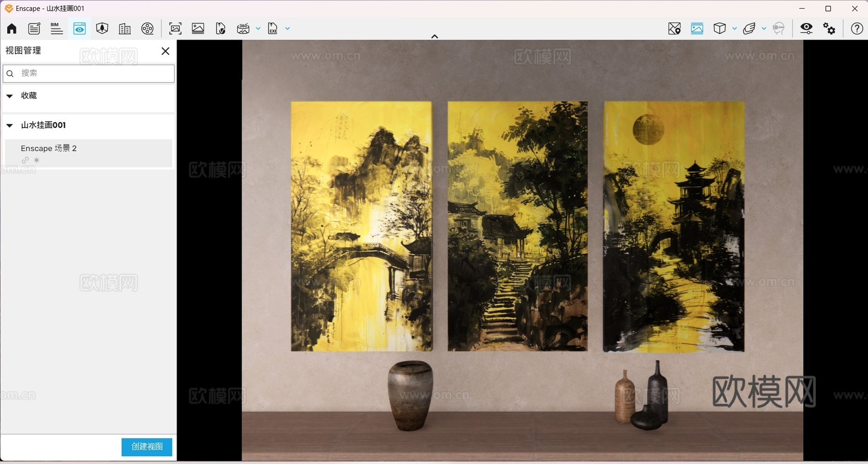The width and height of the screenshot is (868, 464).
Task: Select the Enscape 场景 2 view
Action: pyautogui.click(x=89, y=153)
